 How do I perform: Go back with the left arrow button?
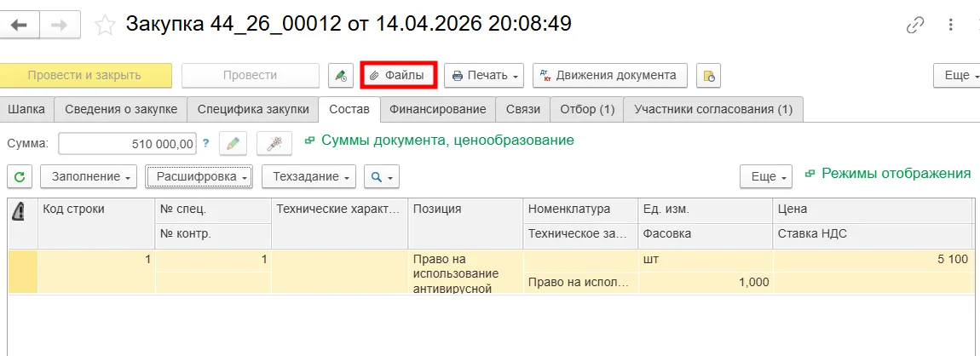pos(20,25)
